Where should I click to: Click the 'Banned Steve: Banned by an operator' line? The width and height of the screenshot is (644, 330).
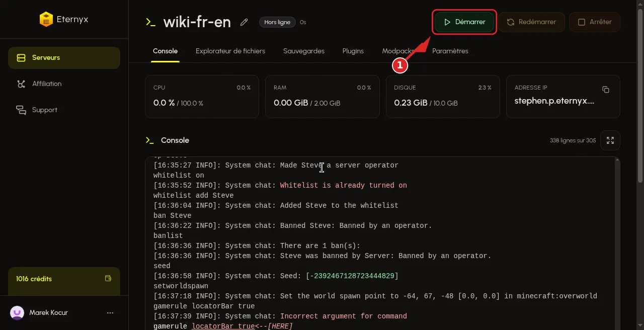click(293, 226)
